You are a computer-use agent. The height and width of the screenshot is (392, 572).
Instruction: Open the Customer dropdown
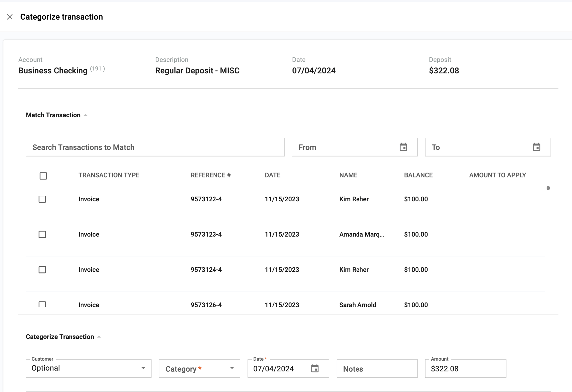pos(143,368)
